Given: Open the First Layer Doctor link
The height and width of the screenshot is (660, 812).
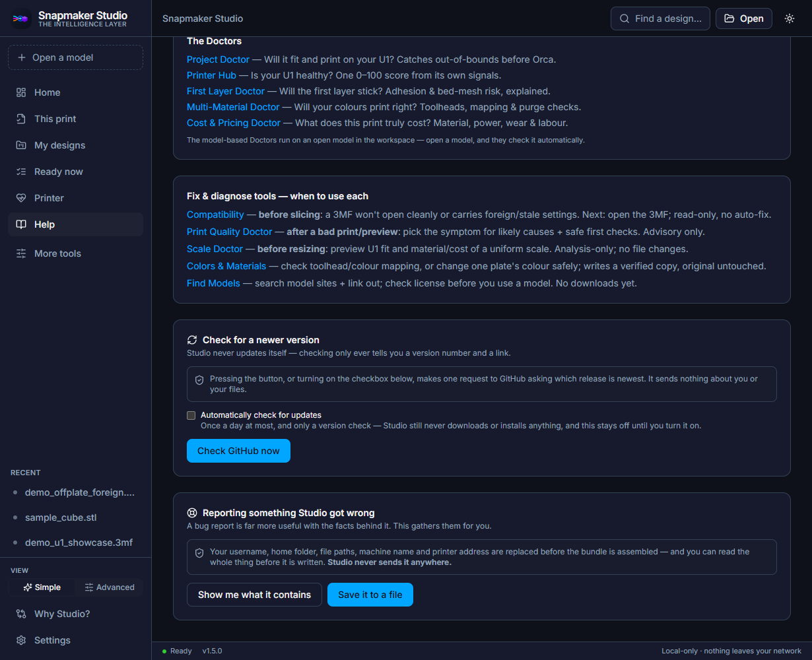Looking at the screenshot, I should pyautogui.click(x=226, y=91).
